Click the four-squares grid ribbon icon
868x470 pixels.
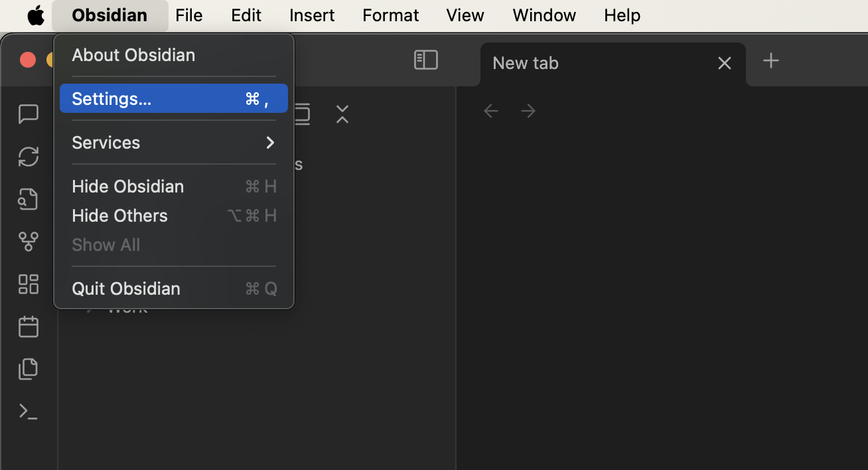[x=28, y=284]
